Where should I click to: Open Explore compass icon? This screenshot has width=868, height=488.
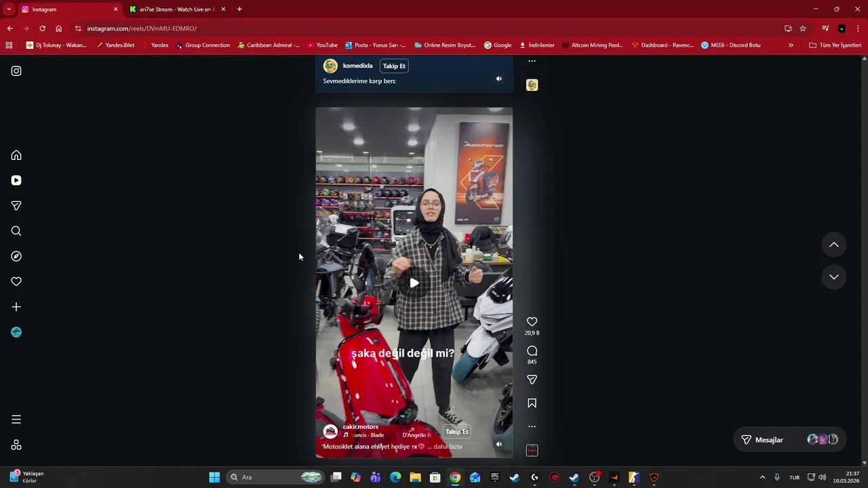click(x=16, y=256)
